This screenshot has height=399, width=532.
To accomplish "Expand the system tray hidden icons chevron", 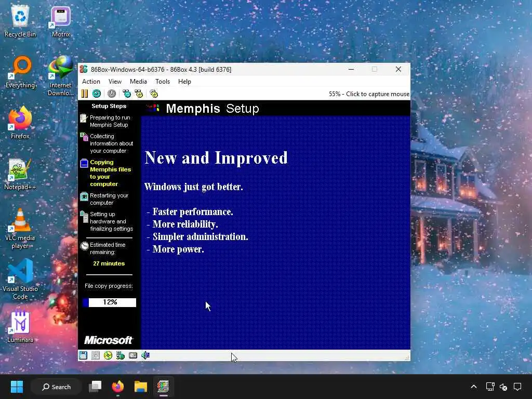I will [474, 387].
